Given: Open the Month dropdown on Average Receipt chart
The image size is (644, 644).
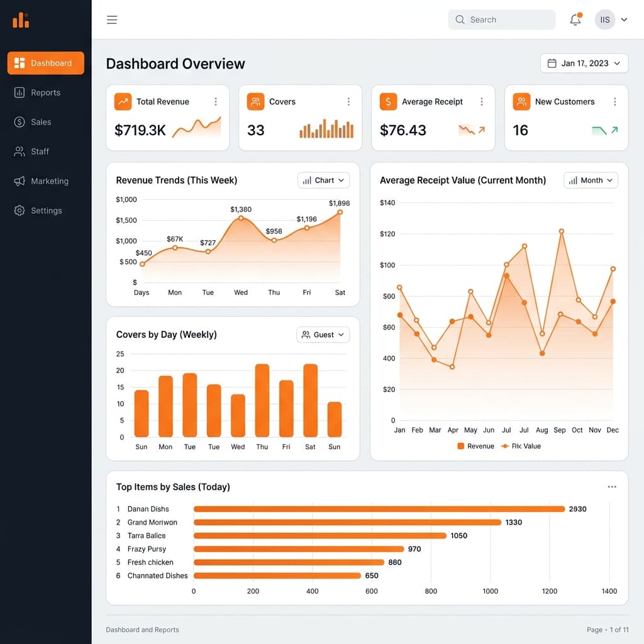Looking at the screenshot, I should [x=590, y=180].
